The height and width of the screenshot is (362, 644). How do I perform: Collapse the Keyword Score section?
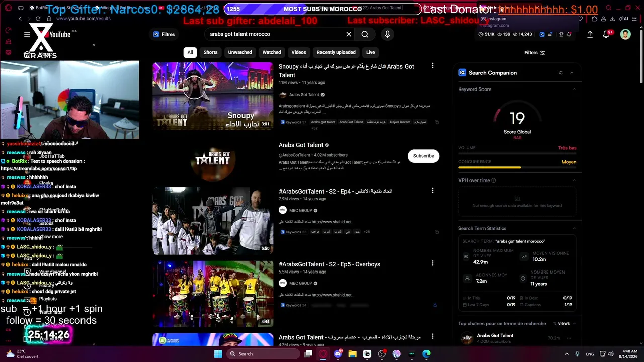coord(574,89)
